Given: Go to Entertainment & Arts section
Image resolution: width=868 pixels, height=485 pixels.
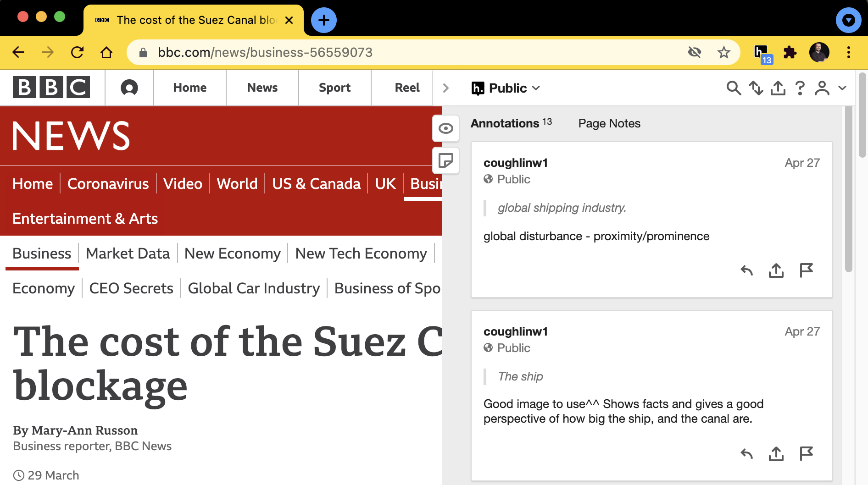Looking at the screenshot, I should (85, 219).
